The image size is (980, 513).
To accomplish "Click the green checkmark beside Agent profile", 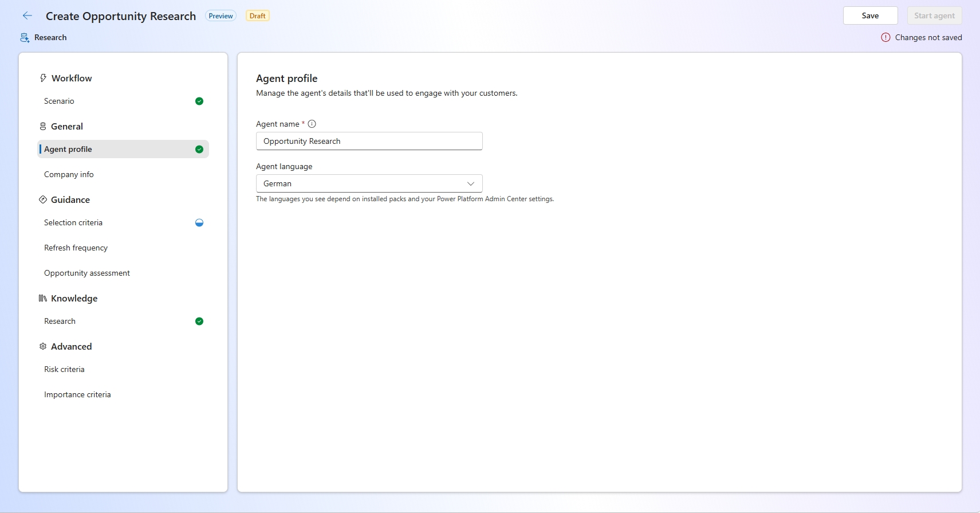I will tap(199, 149).
